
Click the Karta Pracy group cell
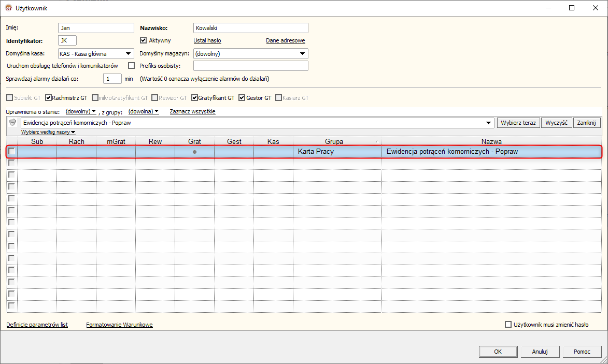(337, 151)
